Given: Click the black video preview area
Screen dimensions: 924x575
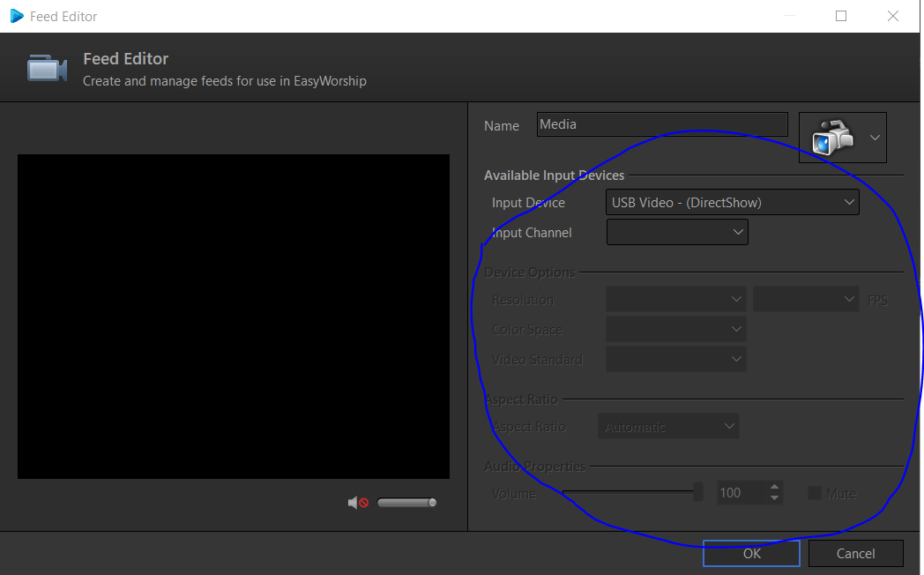Looking at the screenshot, I should (234, 316).
